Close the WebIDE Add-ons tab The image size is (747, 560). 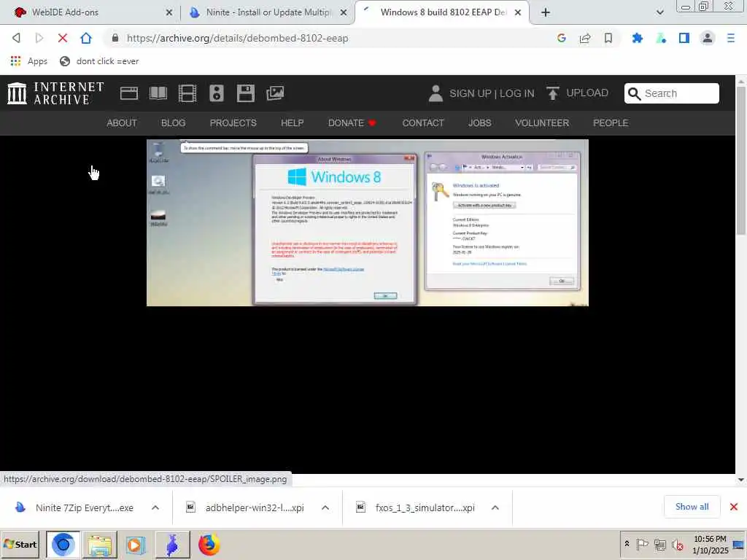click(x=169, y=13)
